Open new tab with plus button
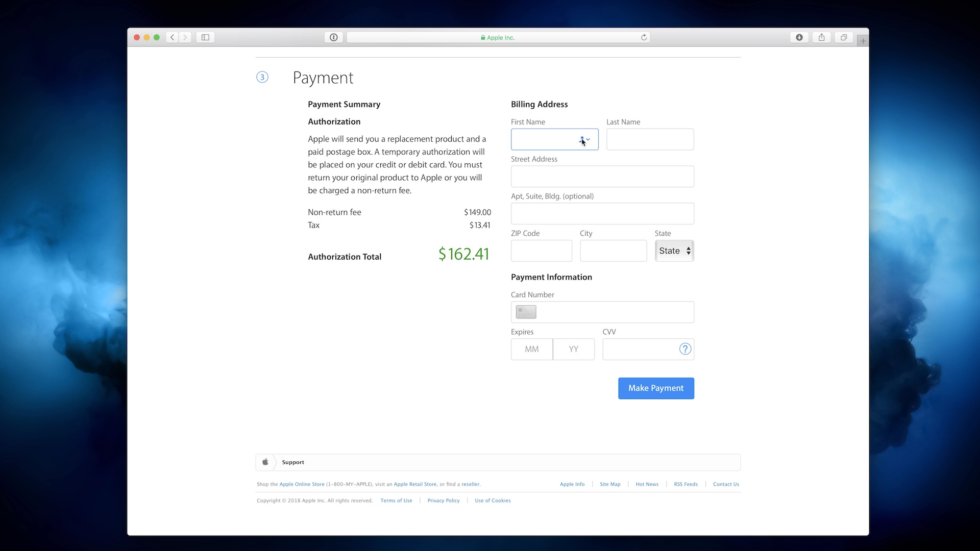The image size is (980, 551). [x=863, y=41]
